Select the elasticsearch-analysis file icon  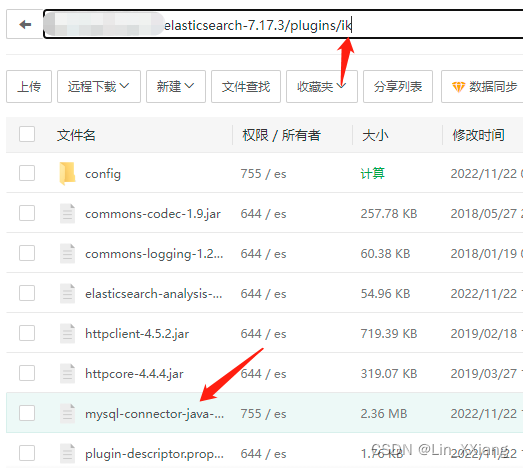pyautogui.click(x=67, y=294)
